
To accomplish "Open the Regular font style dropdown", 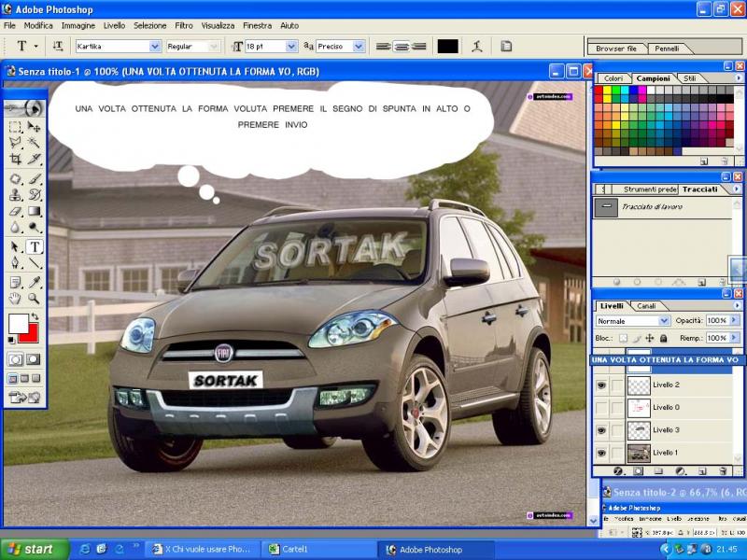I will [x=214, y=46].
